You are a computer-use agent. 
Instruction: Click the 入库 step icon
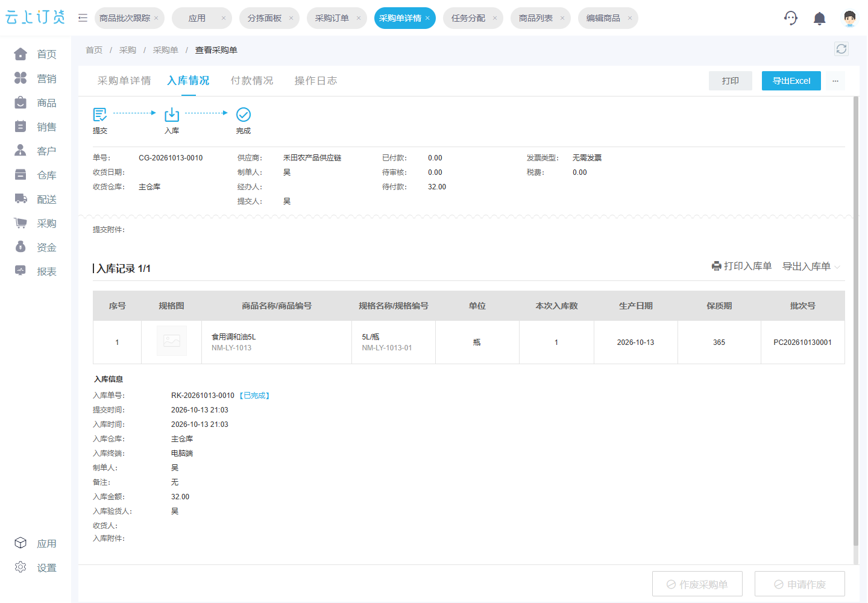pyautogui.click(x=172, y=114)
